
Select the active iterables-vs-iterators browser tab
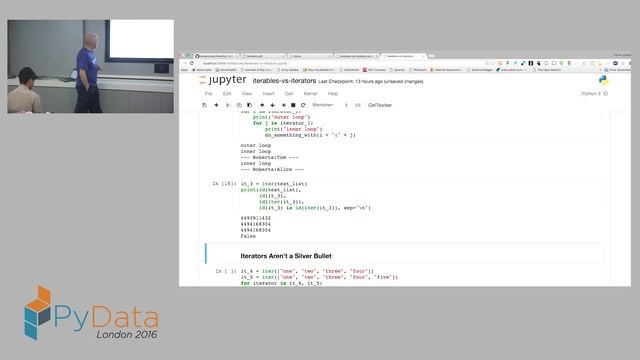(403, 56)
